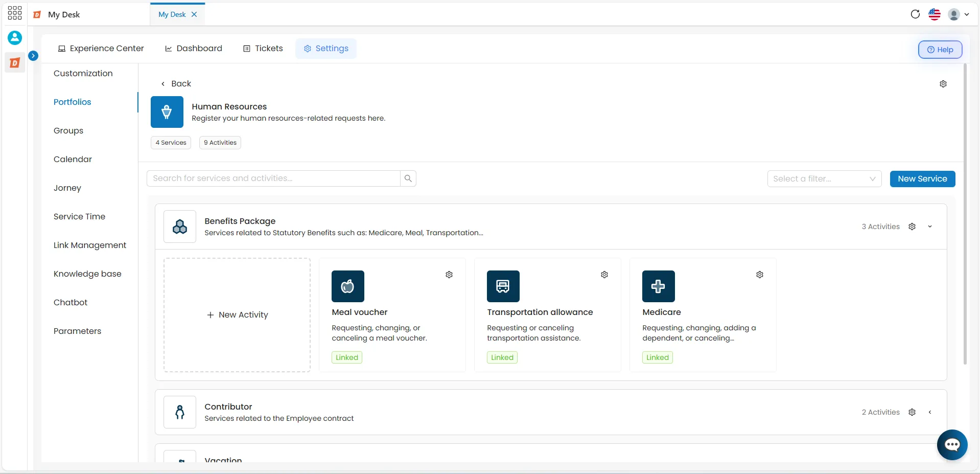
Task: Click the Transportation allowance bus icon
Action: 503,286
